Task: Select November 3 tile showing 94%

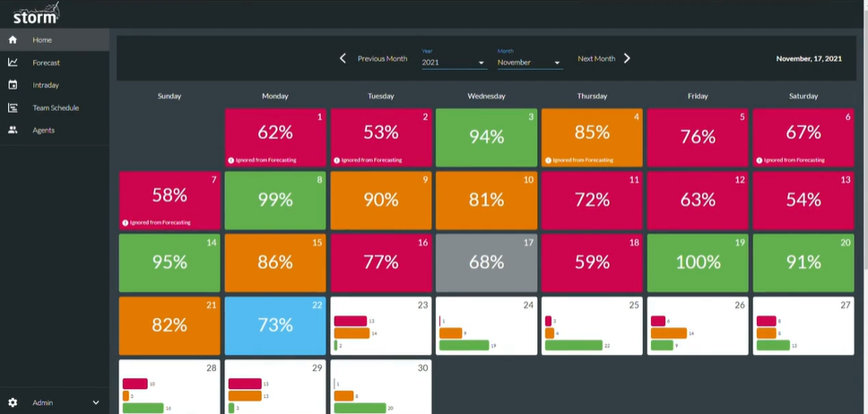Action: (486, 137)
